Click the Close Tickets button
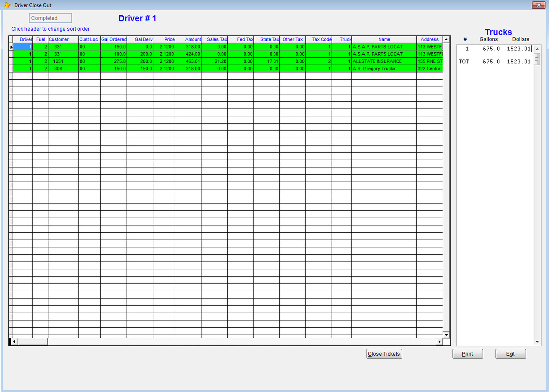Image resolution: width=549 pixels, height=392 pixels. 384,354
